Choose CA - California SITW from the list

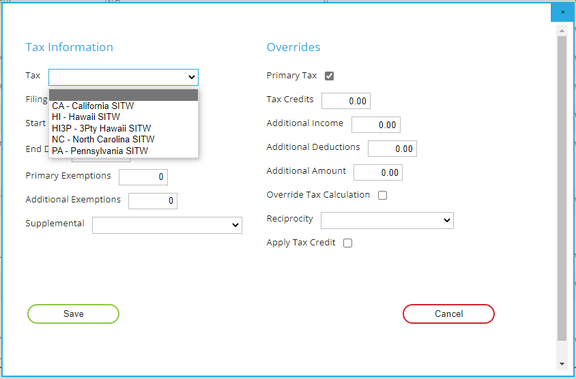[123, 106]
